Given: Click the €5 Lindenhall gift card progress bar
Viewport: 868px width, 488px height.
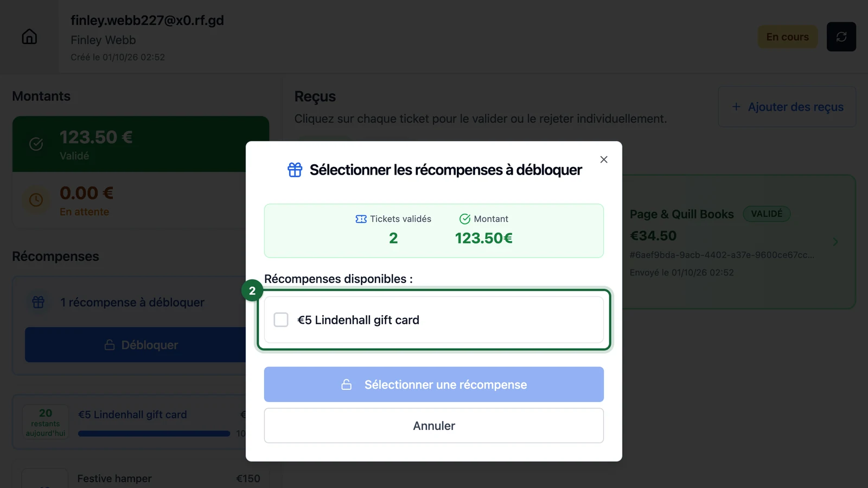Looking at the screenshot, I should [x=154, y=434].
